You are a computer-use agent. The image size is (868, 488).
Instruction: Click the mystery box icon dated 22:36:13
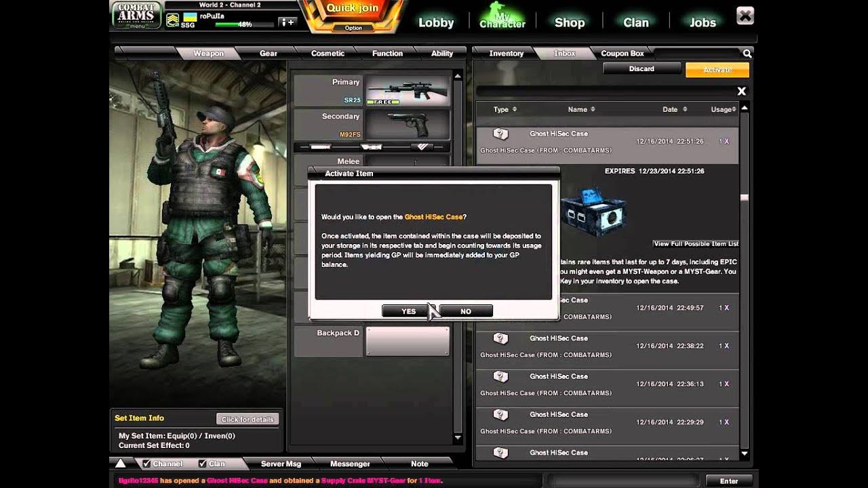tap(500, 376)
